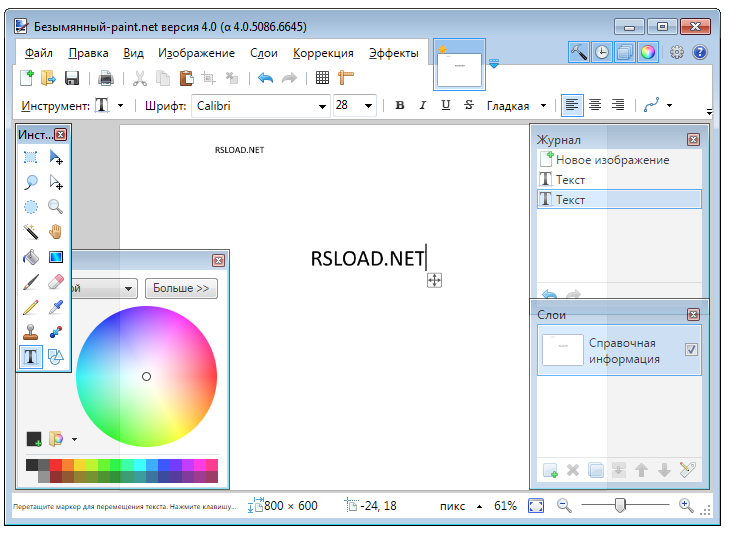Align text right
729x539 pixels.
click(618, 105)
